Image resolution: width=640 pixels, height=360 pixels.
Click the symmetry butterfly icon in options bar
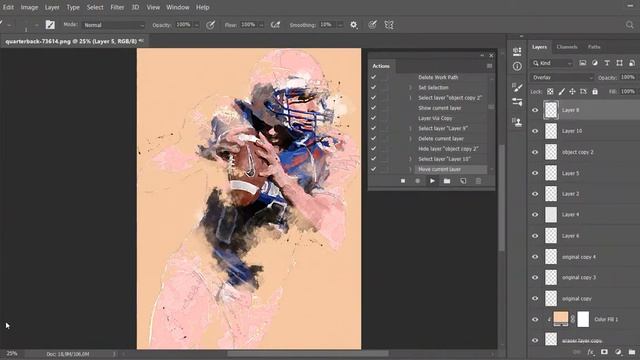click(389, 25)
